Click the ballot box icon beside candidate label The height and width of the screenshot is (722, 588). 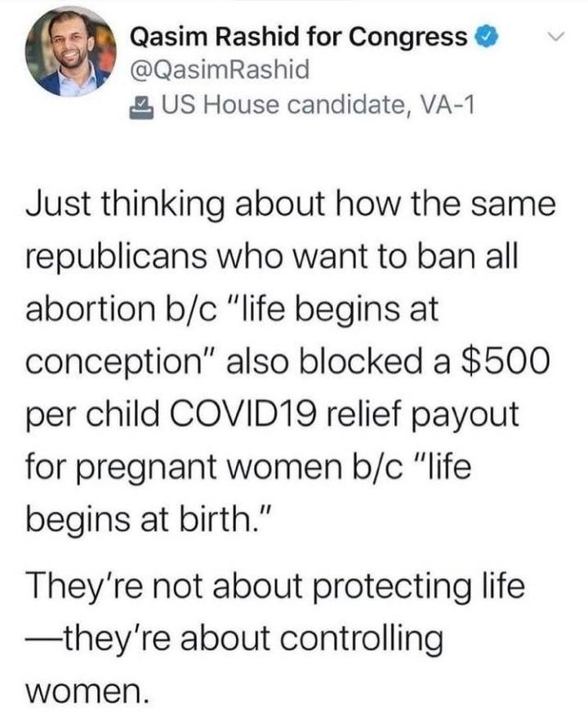pyautogui.click(x=142, y=105)
